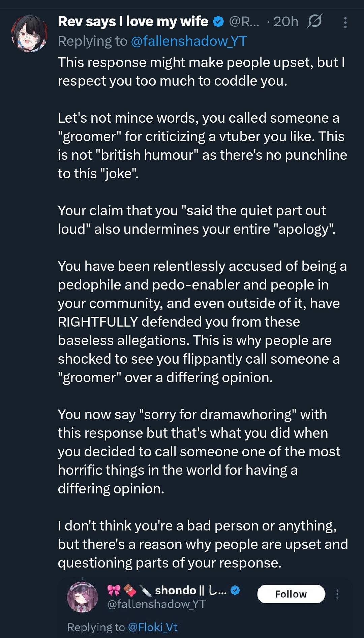Open the 'Rev says I love my wife' profile name
Image resolution: width=364 pixels, height=638 pixels.
(133, 22)
